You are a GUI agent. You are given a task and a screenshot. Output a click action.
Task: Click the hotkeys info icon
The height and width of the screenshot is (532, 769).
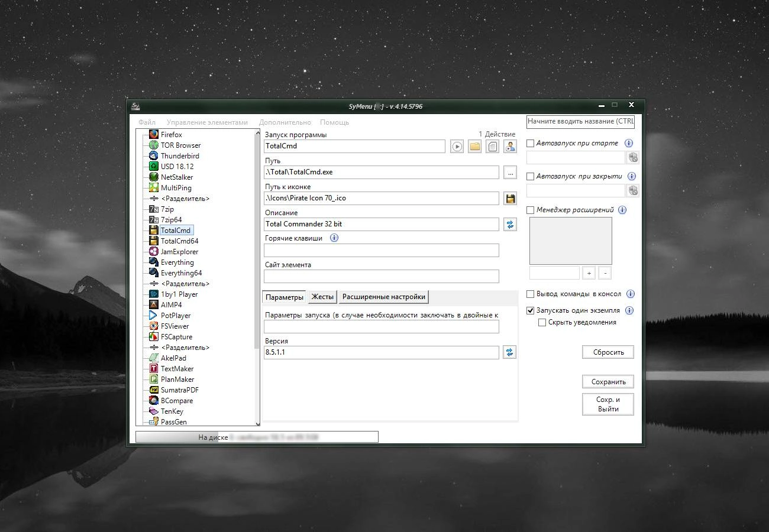coord(334,238)
